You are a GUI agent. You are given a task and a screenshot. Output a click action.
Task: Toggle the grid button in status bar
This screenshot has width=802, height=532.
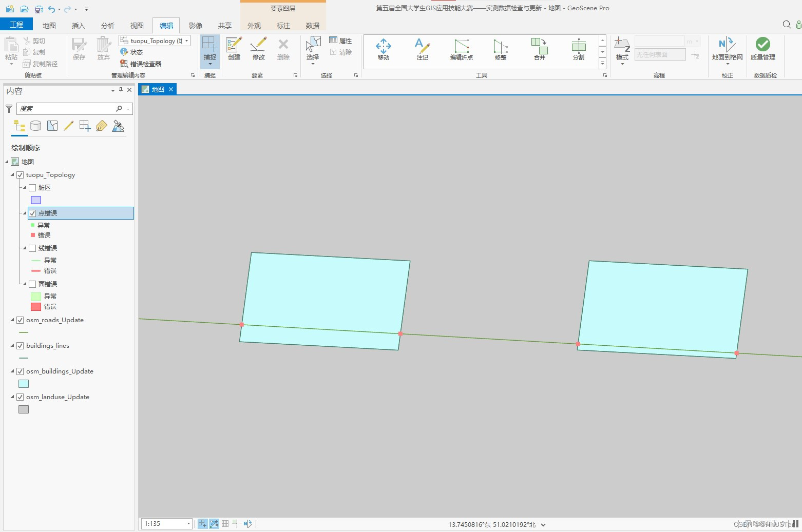click(x=225, y=523)
